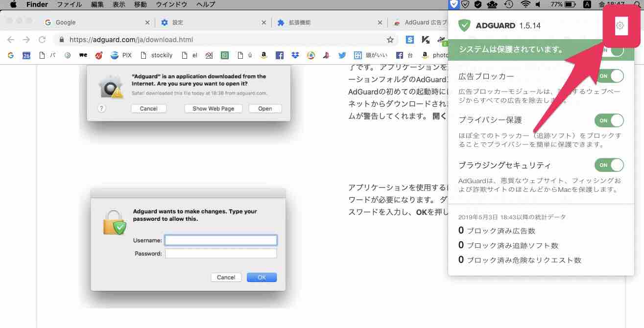Image resolution: width=644 pixels, height=328 pixels.
Task: Open the 'we' bookmark
Action: 83,55
